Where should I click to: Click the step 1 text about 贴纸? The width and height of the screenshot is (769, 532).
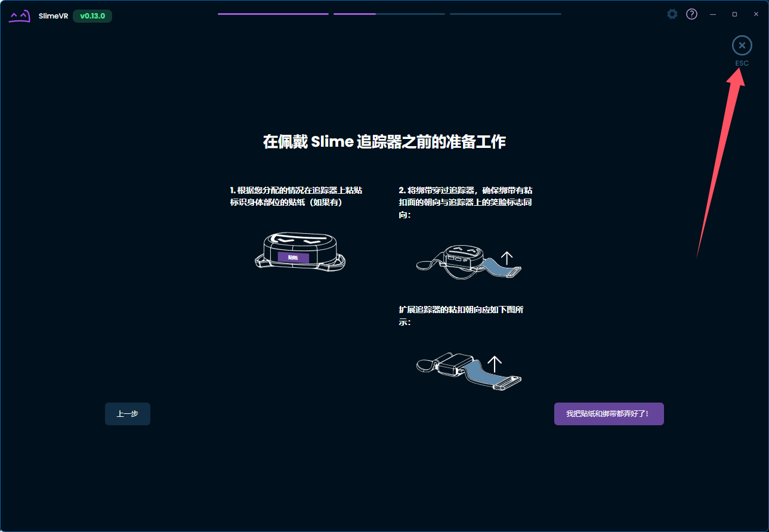coord(296,196)
